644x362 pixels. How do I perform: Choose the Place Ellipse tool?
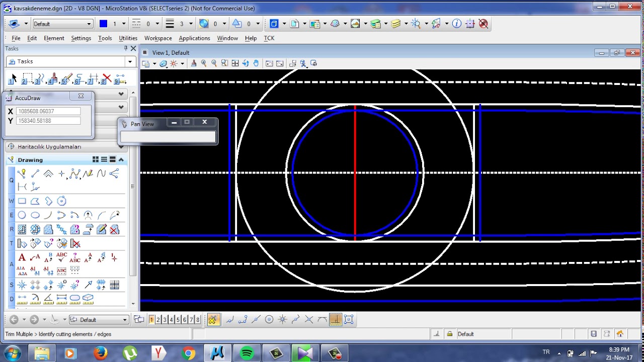35,215
